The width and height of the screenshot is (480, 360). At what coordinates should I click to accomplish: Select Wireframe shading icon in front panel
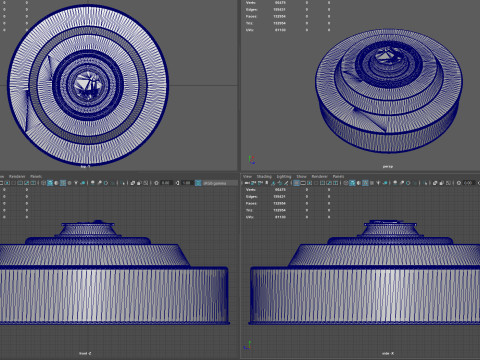[44, 183]
